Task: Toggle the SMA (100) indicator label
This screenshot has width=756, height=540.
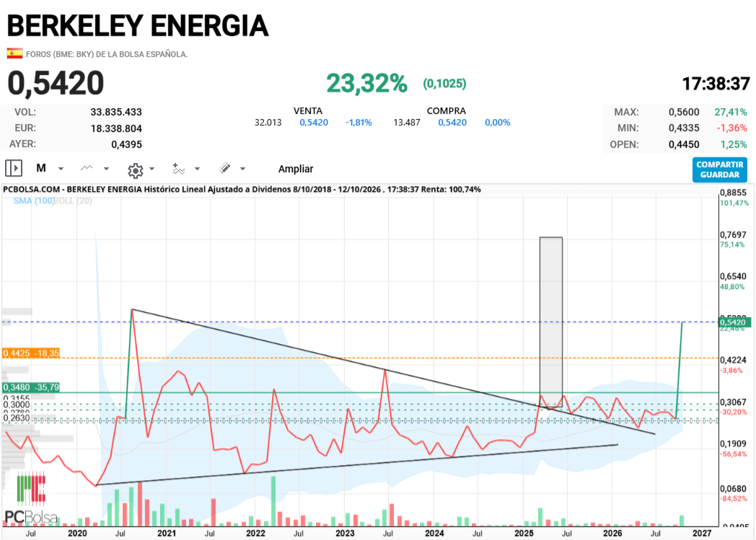Action: click(x=34, y=201)
